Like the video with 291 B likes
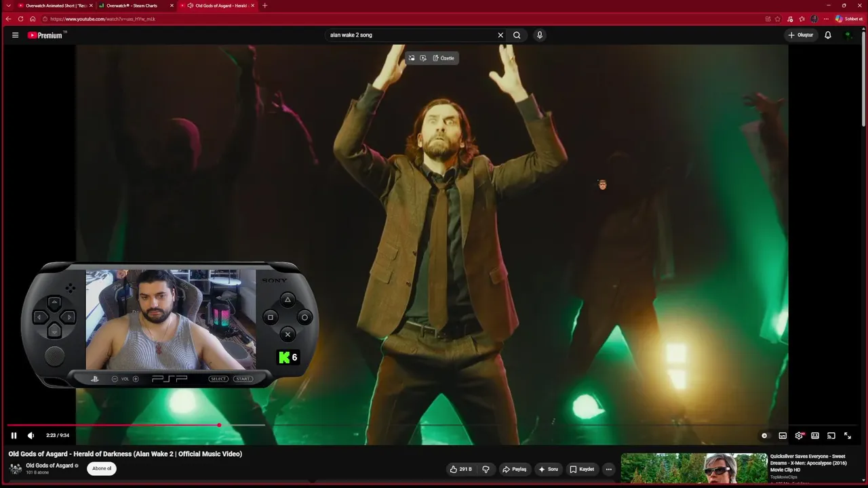This screenshot has width=868, height=488. pos(460,469)
